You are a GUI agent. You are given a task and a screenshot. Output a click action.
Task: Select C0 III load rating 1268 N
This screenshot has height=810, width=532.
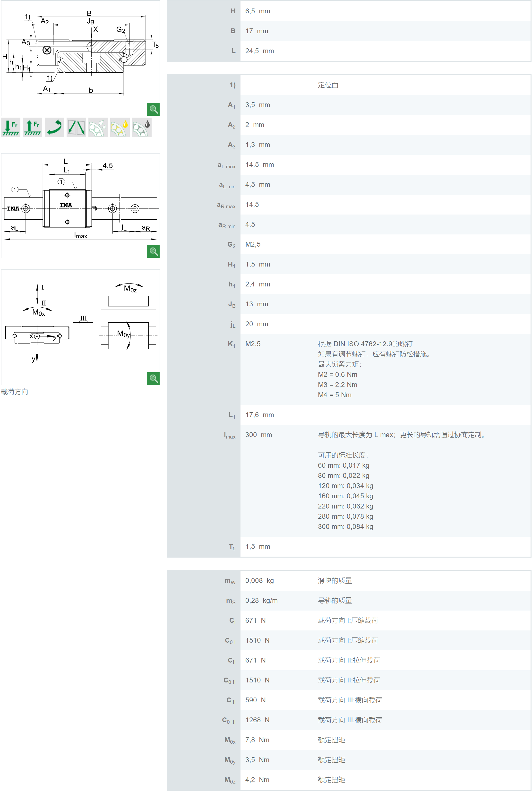(257, 720)
